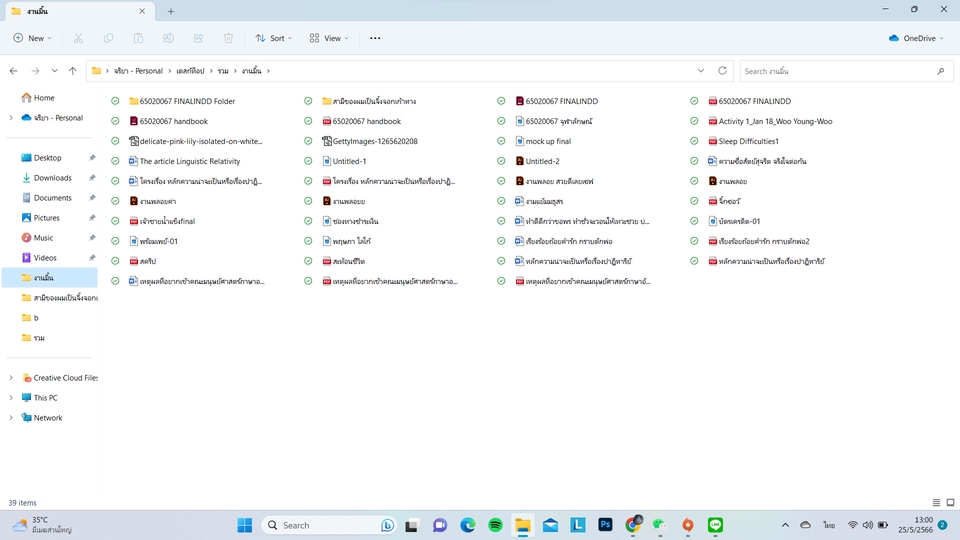Screen dimensions: 960x540
Task: Open Chat app on the taskbar
Action: pos(440,525)
